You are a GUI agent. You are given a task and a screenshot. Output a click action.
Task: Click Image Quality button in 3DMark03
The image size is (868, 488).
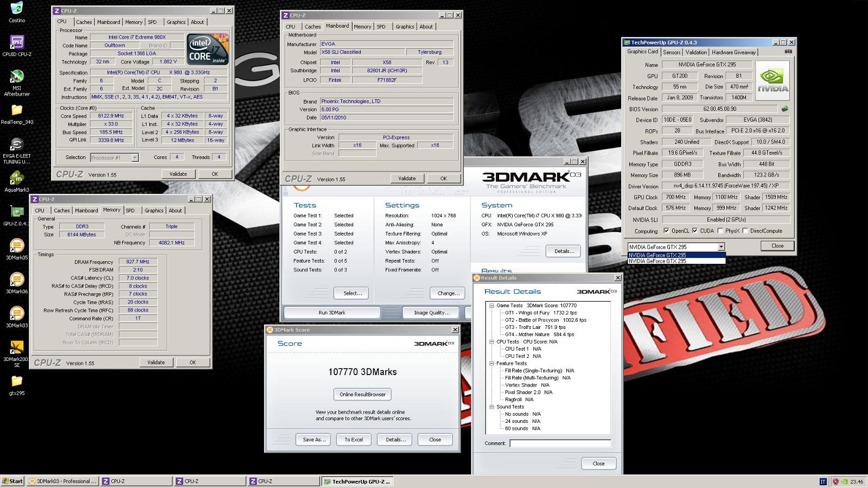(432, 313)
